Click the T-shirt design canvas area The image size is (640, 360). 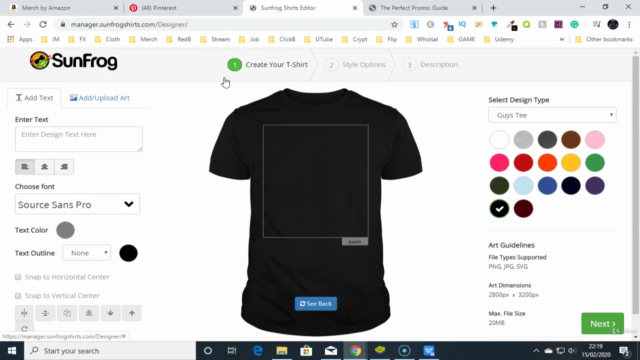pos(316,181)
